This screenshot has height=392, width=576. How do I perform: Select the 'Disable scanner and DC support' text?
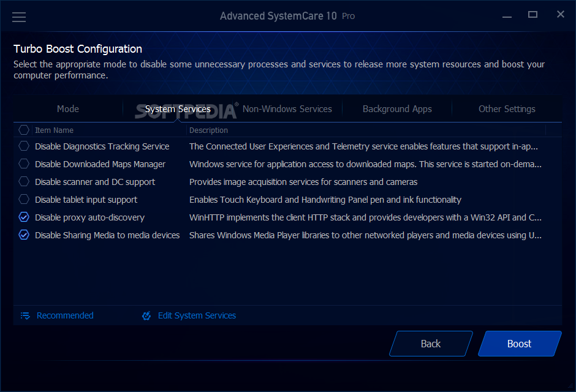[x=95, y=182]
